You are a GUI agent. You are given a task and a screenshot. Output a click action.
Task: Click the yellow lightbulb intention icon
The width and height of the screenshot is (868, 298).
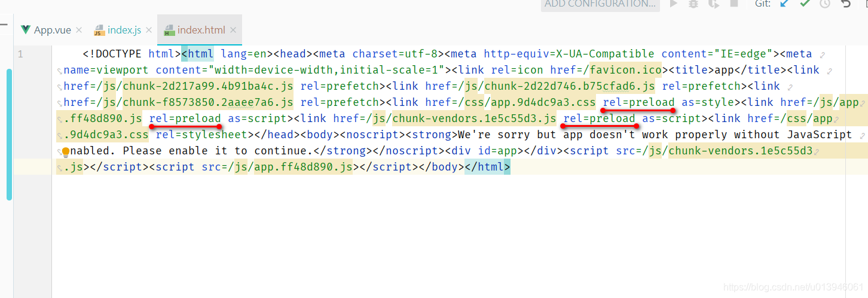click(66, 152)
